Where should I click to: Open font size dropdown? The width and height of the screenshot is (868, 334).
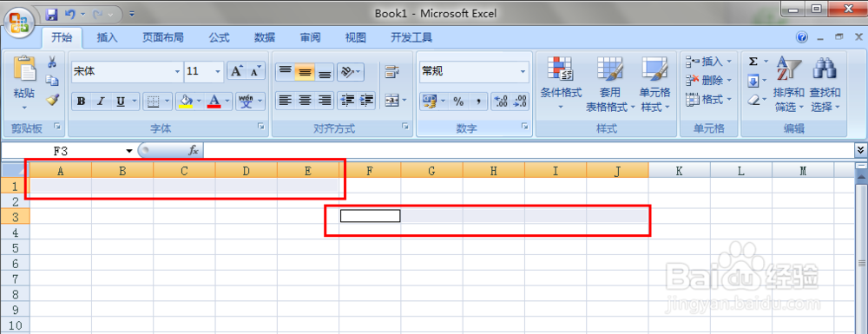[218, 72]
